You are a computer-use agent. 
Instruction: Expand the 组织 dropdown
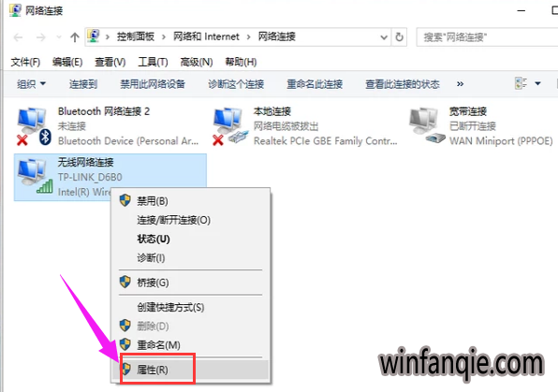(32, 84)
